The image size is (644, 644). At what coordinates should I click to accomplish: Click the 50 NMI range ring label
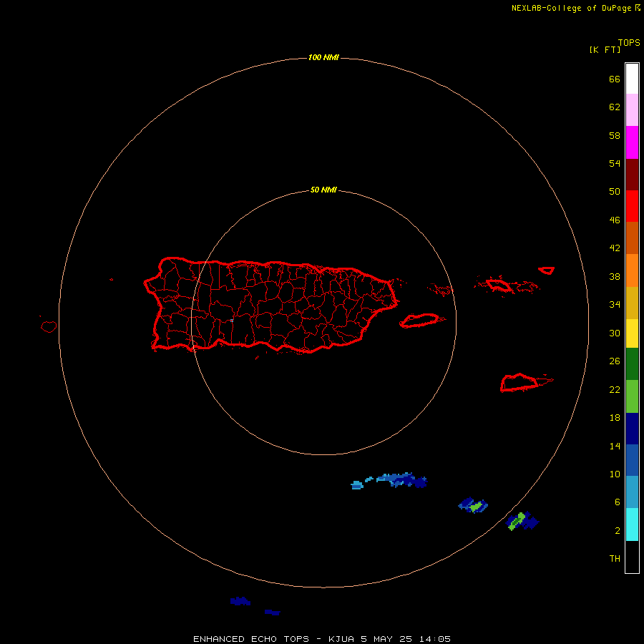coord(323,190)
